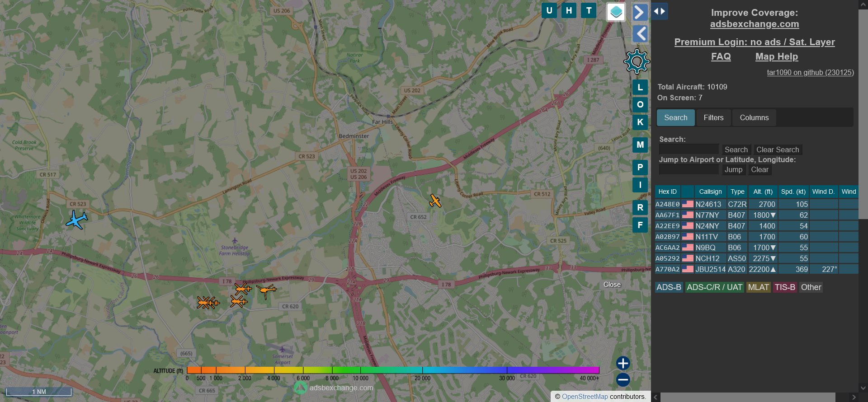Focus the Search text field
The height and width of the screenshot is (402, 868).
coord(689,150)
